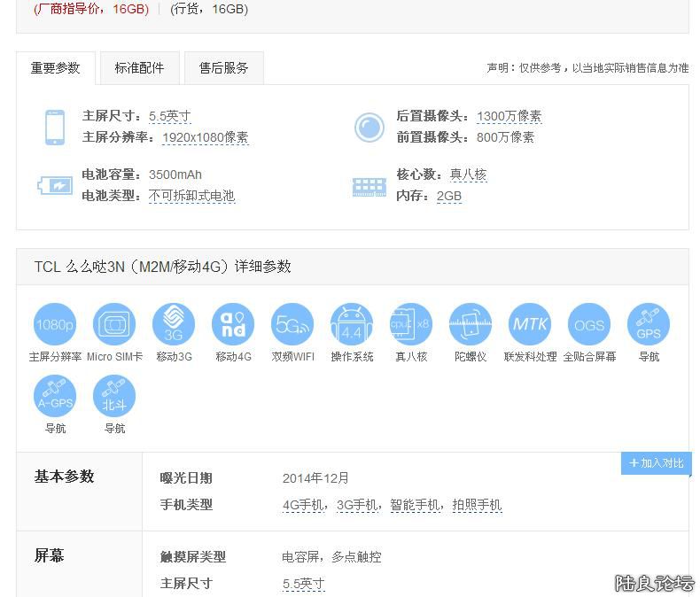Viewport: 700px width, 597px height.
Task: Click the Micro SIM卡 icon
Action: [x=114, y=324]
